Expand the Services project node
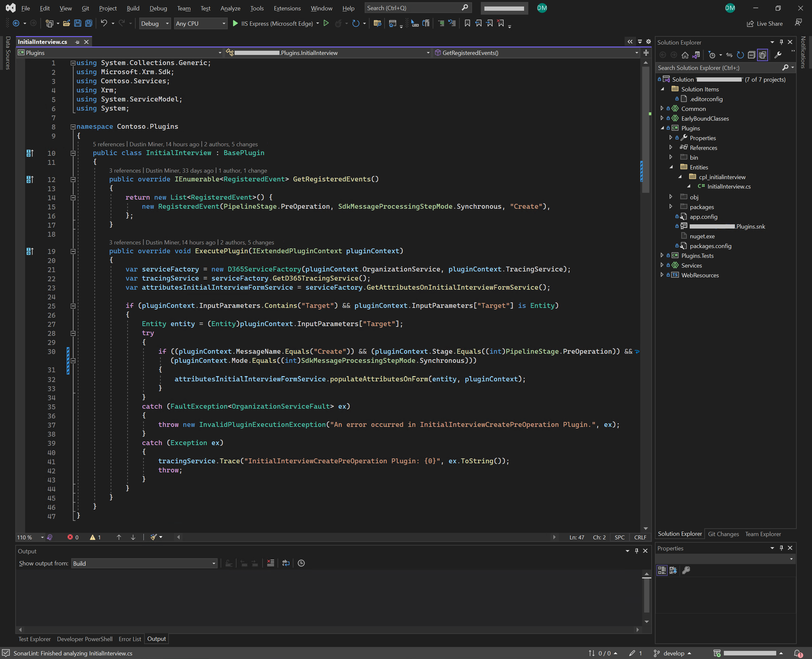This screenshot has width=812, height=659. click(x=662, y=265)
